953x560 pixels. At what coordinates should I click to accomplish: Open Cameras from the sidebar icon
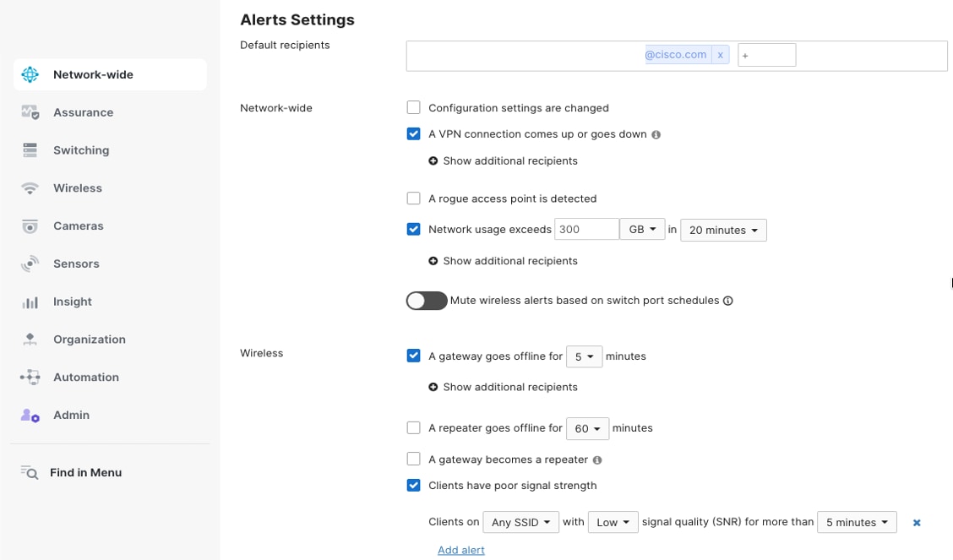(x=30, y=226)
